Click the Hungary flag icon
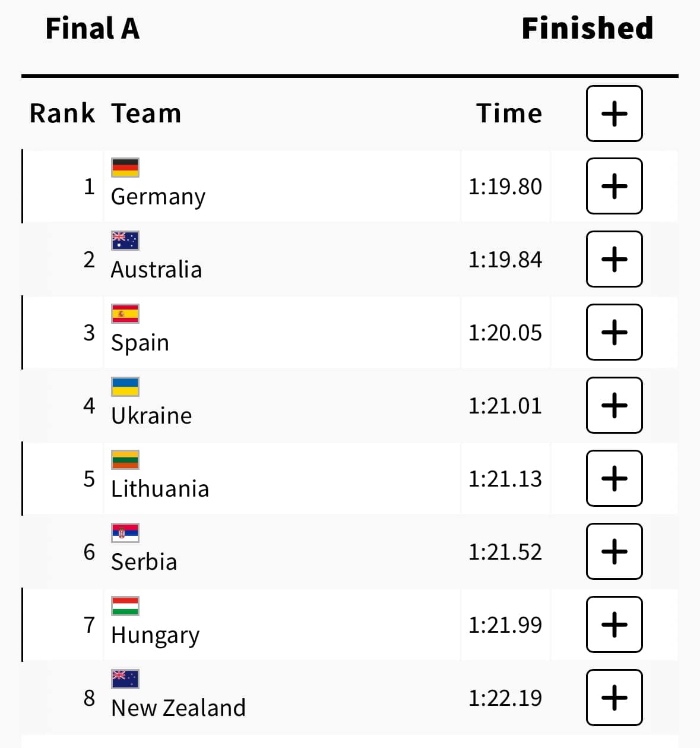Image resolution: width=700 pixels, height=748 pixels. pyautogui.click(x=125, y=606)
